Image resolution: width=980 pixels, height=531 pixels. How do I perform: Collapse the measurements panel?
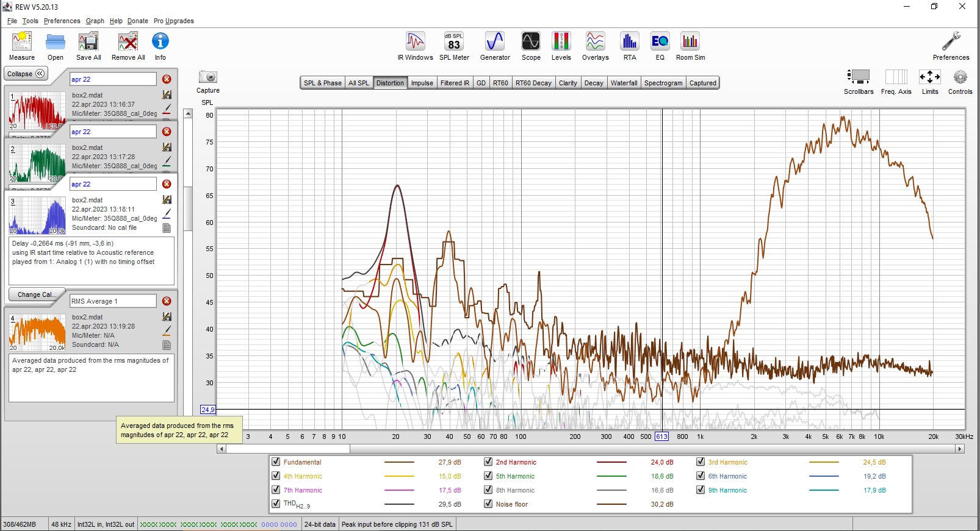pyautogui.click(x=26, y=74)
